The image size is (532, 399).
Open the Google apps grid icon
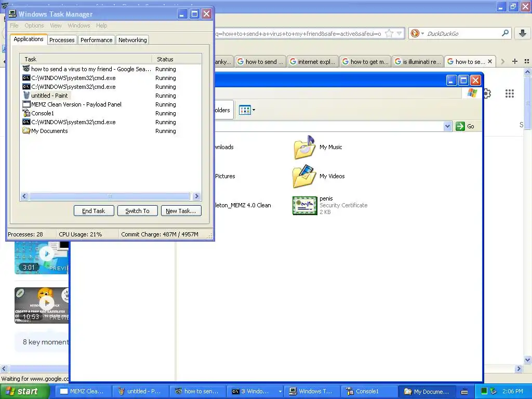(x=510, y=94)
